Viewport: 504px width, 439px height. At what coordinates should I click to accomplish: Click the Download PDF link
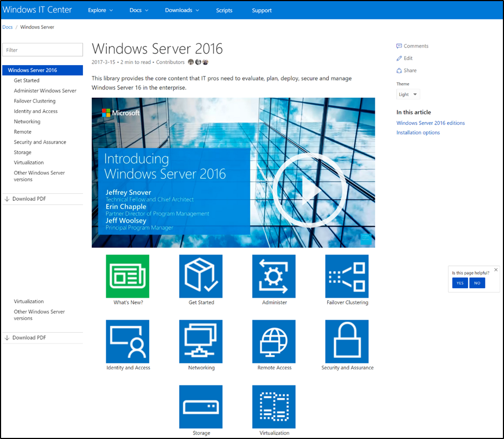(30, 199)
